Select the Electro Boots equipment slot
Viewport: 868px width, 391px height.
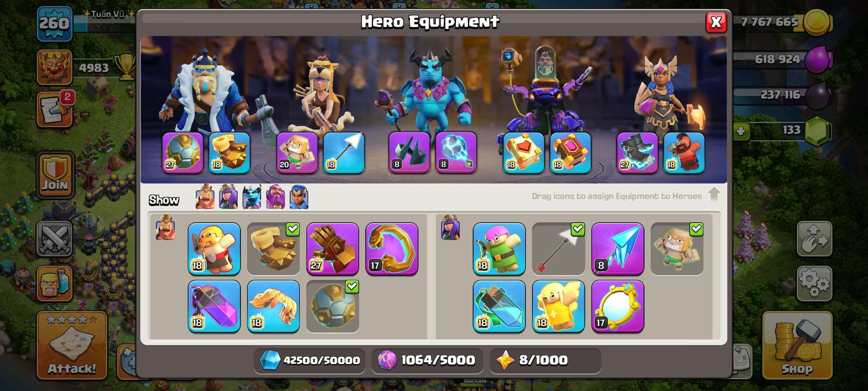(637, 152)
